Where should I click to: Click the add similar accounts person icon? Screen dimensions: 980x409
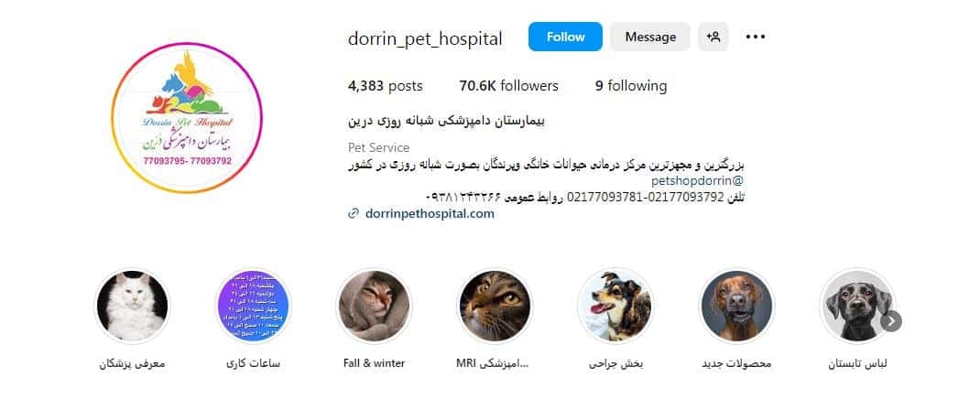[x=713, y=37]
